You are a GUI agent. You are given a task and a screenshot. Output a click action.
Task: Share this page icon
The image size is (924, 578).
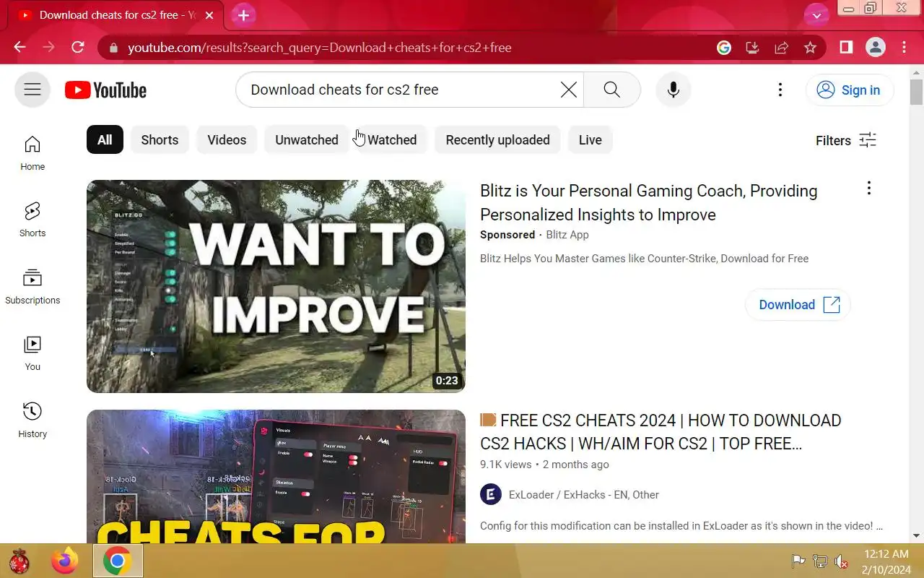781,48
